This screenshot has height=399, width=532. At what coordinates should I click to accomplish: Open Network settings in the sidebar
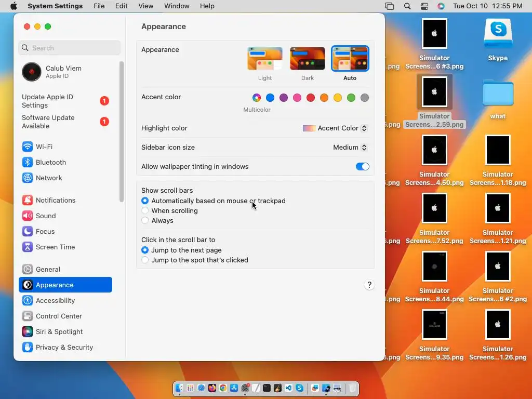[42, 178]
